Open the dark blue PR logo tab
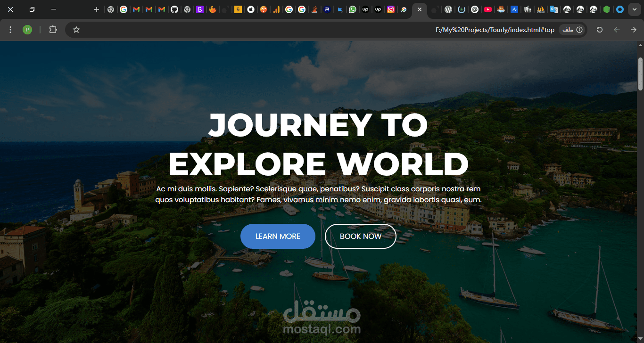Viewport: 644px width, 343px height. 327,9
